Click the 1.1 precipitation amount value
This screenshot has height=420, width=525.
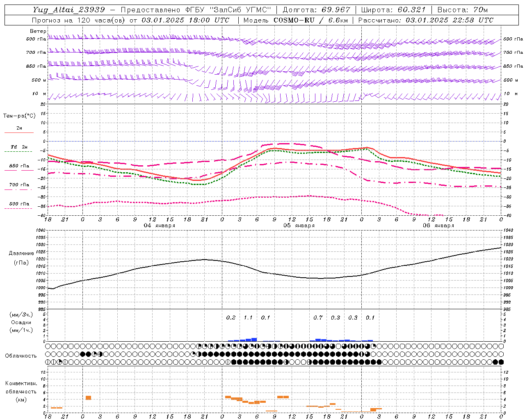coord(248,318)
